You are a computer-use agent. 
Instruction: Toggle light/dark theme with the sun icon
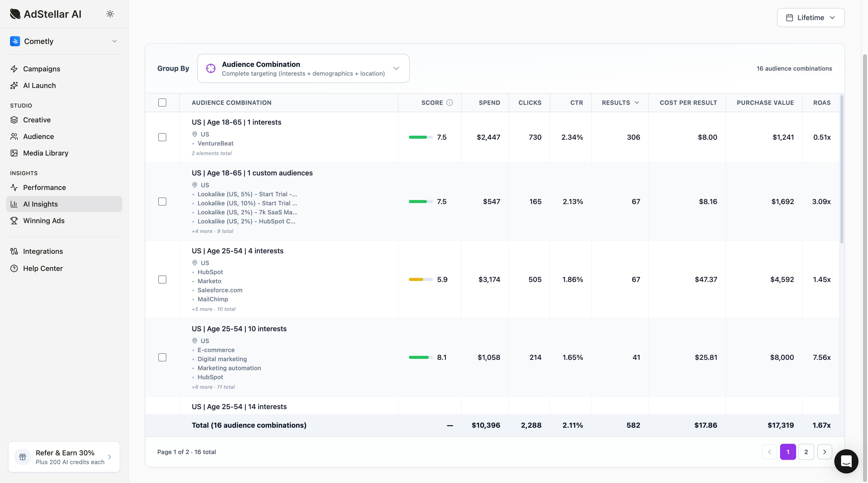110,14
